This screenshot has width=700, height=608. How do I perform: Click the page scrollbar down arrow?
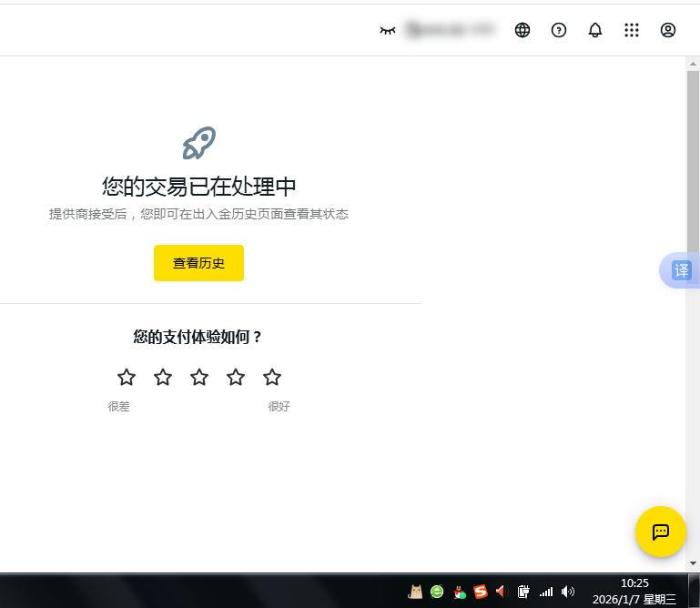tap(693, 563)
